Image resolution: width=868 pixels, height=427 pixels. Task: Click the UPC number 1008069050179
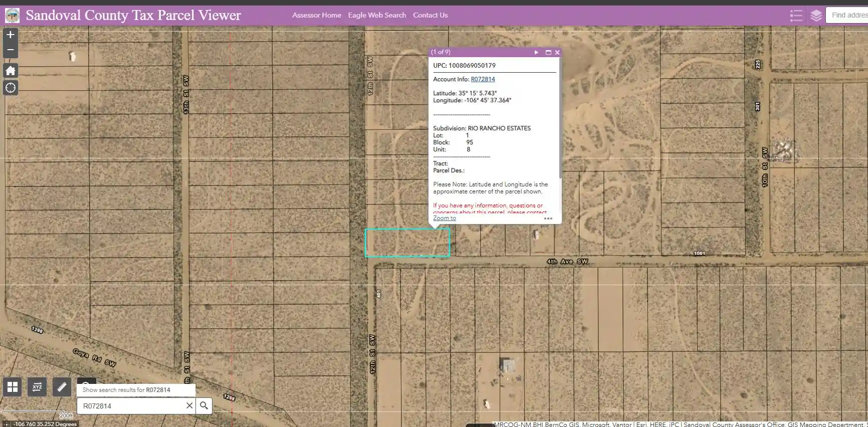472,66
